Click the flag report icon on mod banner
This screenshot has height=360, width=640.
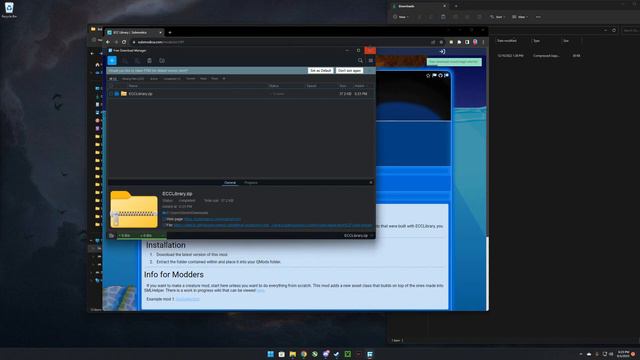[x=434, y=76]
